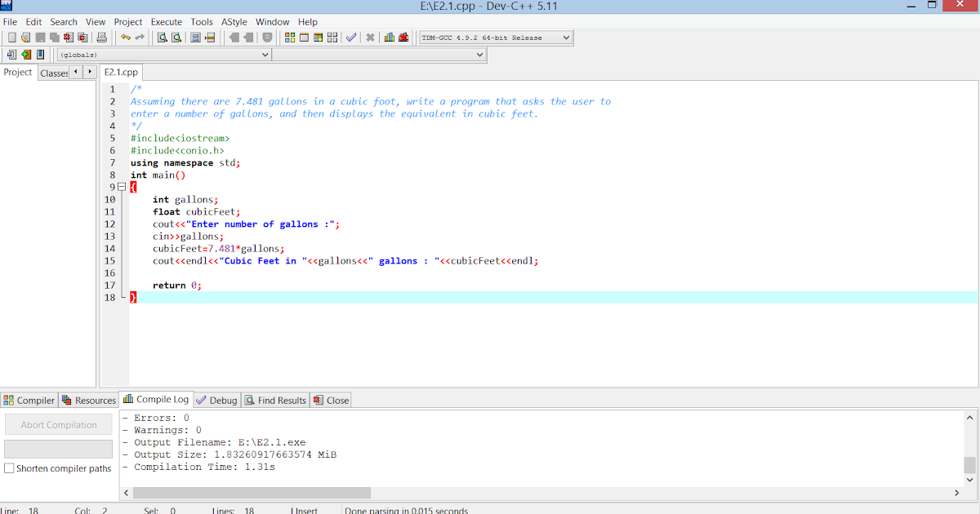980x514 pixels.
Task: Click the Close file toolbar icon
Action: tap(68, 38)
